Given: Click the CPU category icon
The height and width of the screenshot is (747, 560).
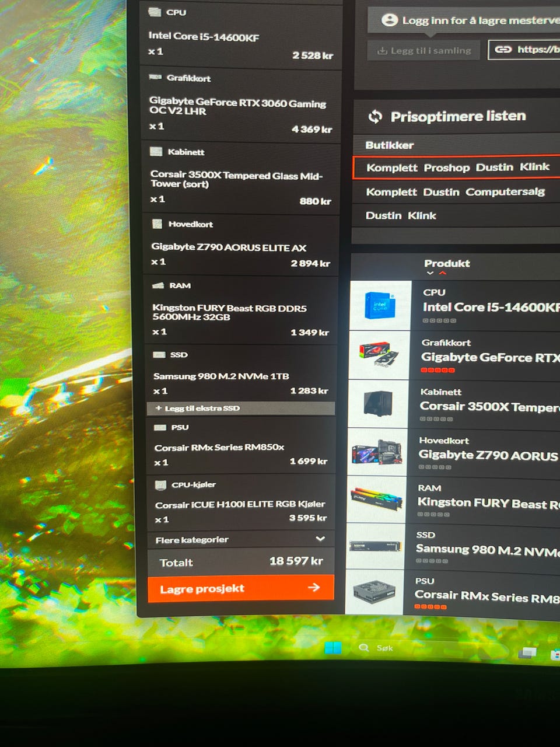Looking at the screenshot, I should point(155,12).
